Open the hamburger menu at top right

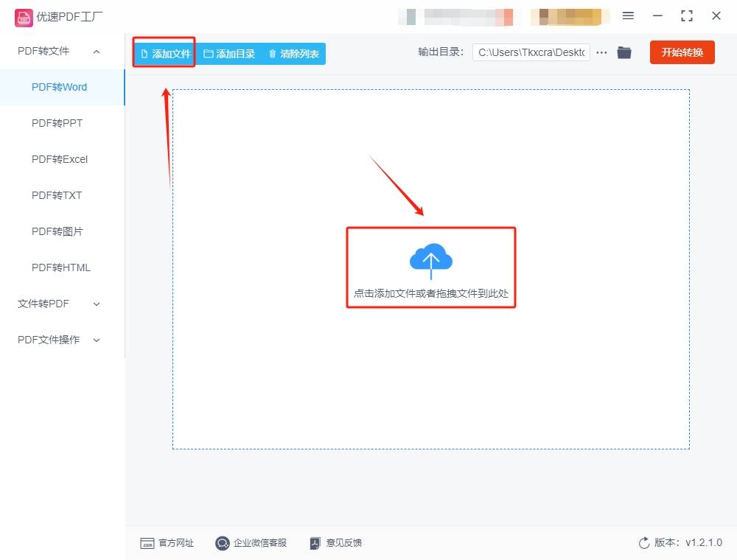[629, 15]
